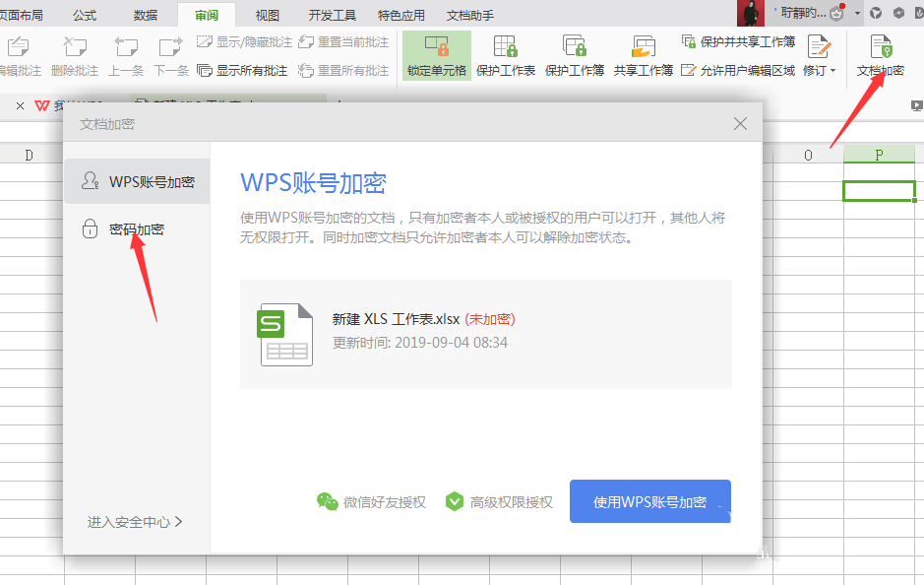Click the 下一条 next comment icon
This screenshot has width=924, height=585.
[x=171, y=46]
